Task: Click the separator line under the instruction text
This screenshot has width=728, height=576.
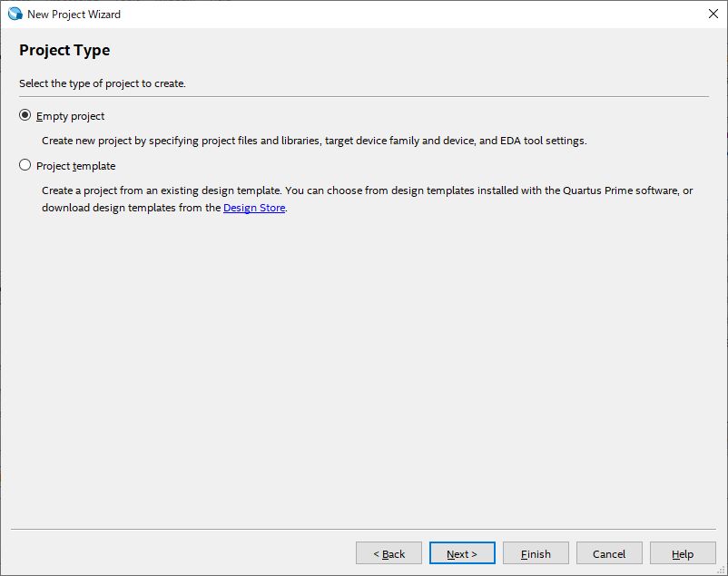Action: [x=363, y=96]
